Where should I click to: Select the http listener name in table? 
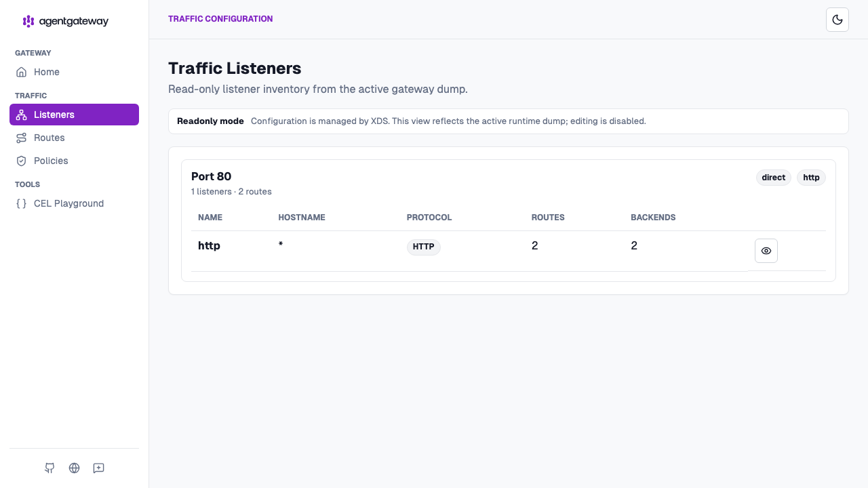coord(209,245)
